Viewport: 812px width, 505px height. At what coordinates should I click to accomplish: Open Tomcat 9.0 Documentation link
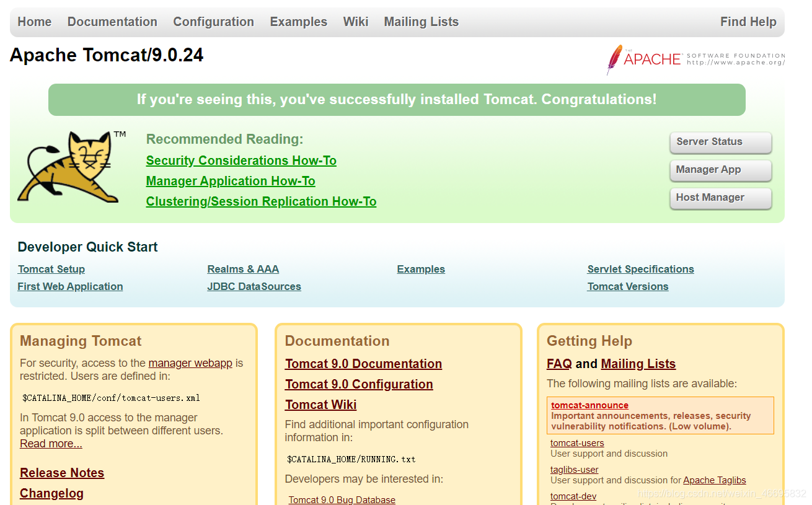click(x=363, y=364)
